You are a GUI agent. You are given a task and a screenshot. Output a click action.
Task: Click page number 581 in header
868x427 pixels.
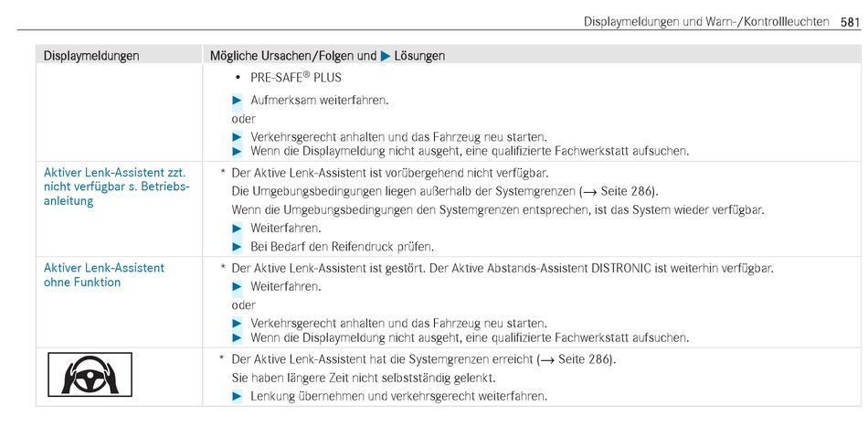click(x=850, y=22)
